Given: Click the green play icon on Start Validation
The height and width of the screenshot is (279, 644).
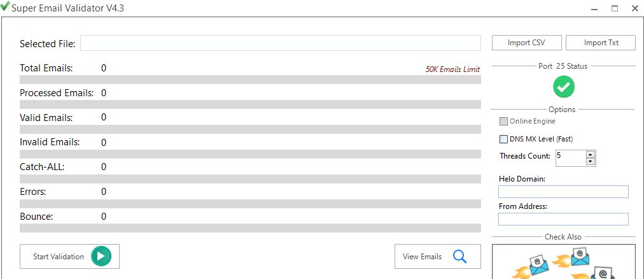Looking at the screenshot, I should pyautogui.click(x=101, y=257).
